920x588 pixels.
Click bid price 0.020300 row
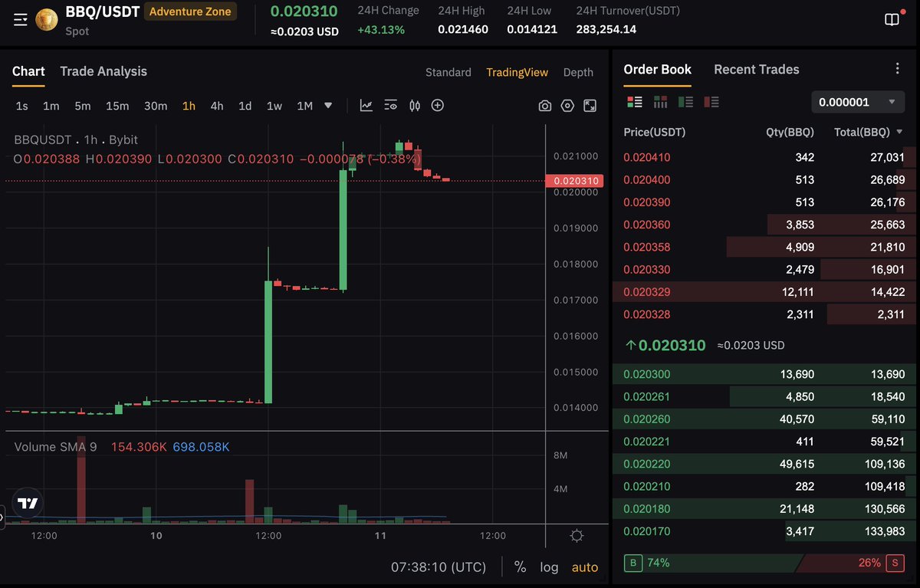point(764,374)
